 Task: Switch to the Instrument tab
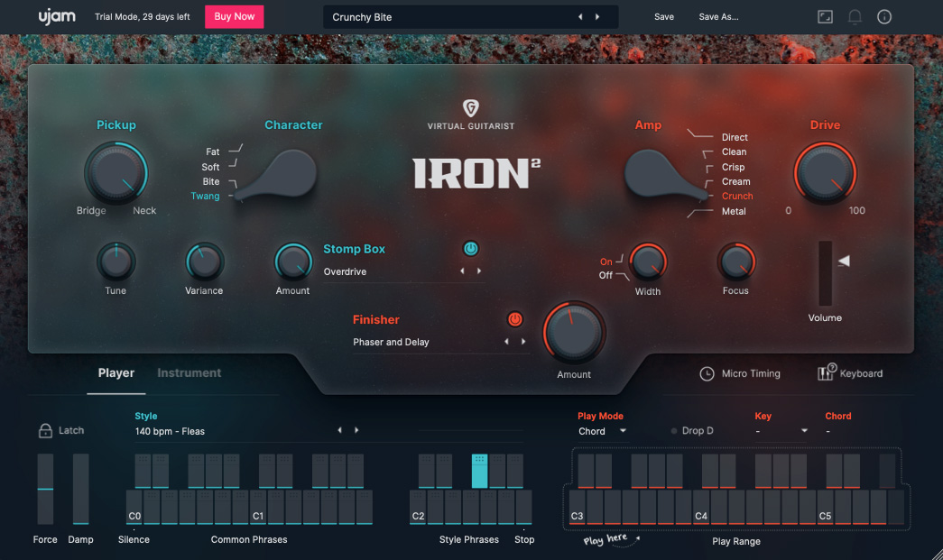(x=189, y=373)
